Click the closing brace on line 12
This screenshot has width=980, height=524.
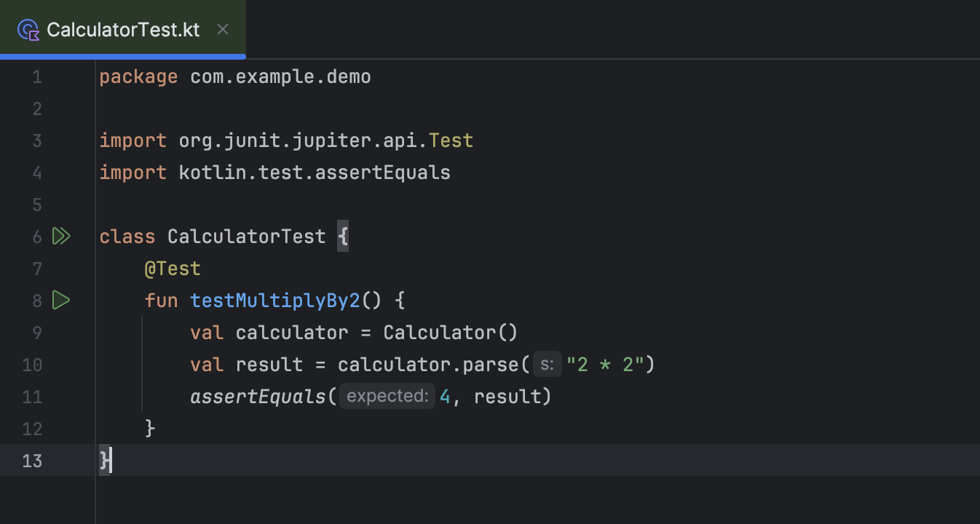click(x=150, y=429)
